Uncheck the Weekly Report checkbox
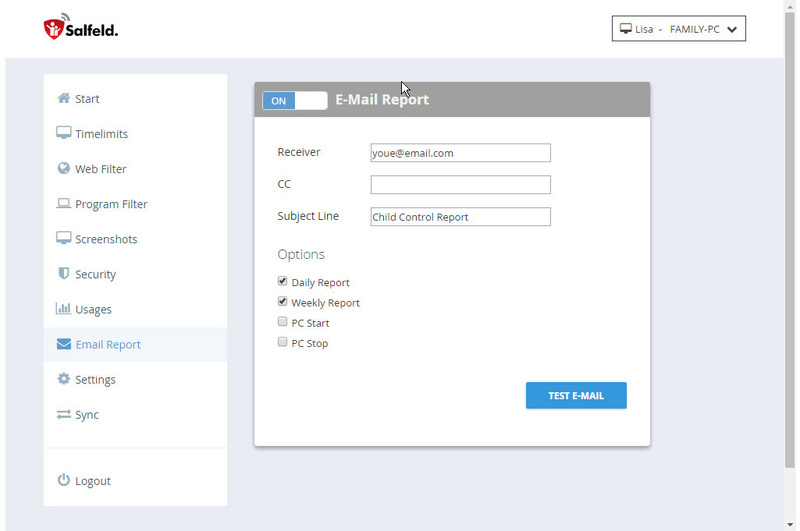Image resolution: width=800 pixels, height=531 pixels. (x=282, y=301)
